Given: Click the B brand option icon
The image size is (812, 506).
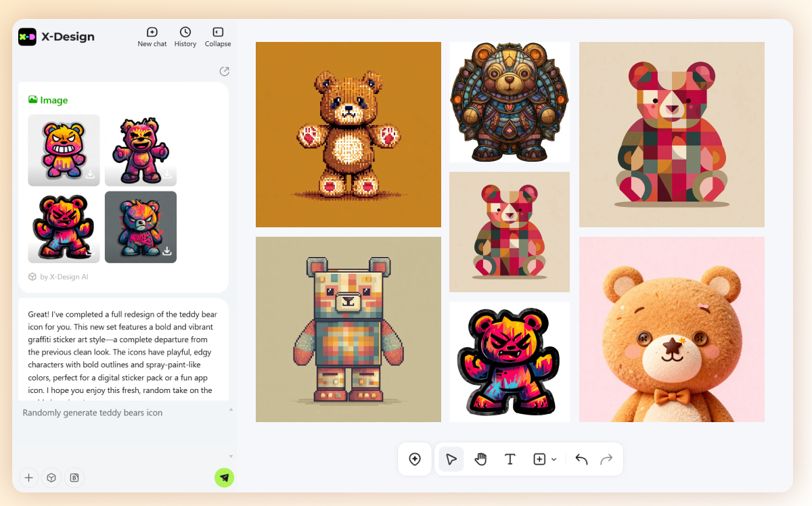Looking at the screenshot, I should (x=74, y=478).
